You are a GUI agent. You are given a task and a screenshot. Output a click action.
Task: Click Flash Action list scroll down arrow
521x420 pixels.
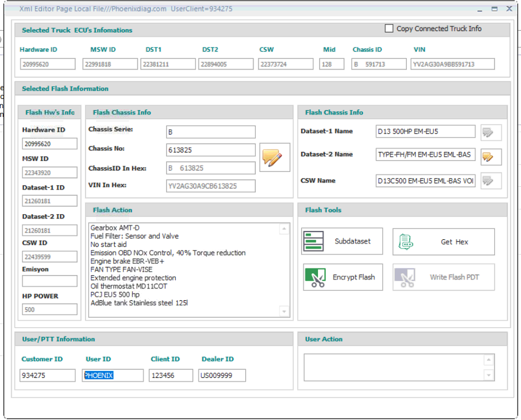point(284,311)
